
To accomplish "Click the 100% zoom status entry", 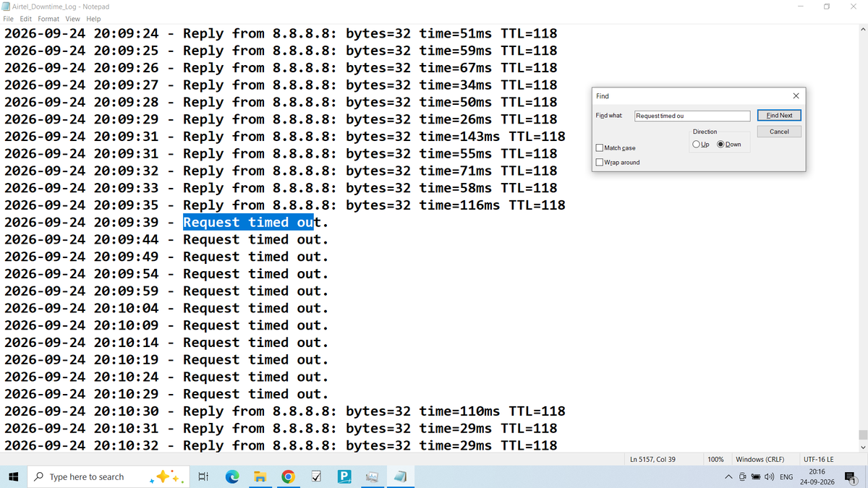I will (x=716, y=459).
